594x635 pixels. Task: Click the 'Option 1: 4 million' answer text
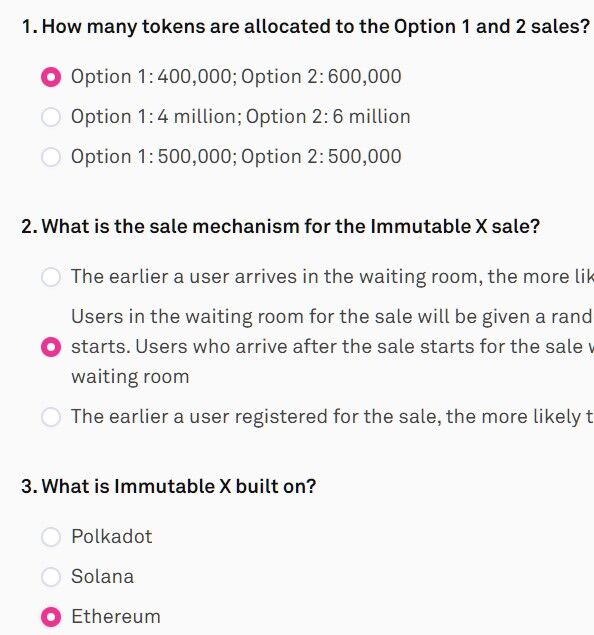(241, 117)
